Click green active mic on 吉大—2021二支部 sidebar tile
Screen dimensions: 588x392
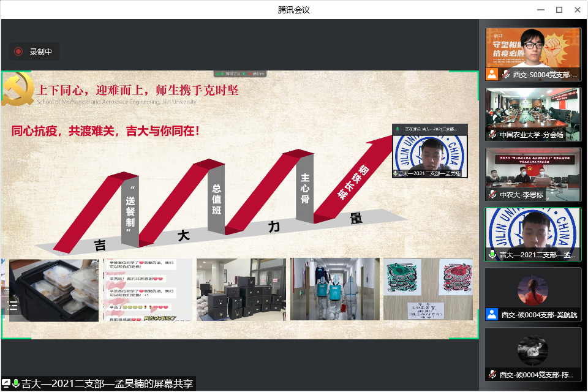click(492, 254)
